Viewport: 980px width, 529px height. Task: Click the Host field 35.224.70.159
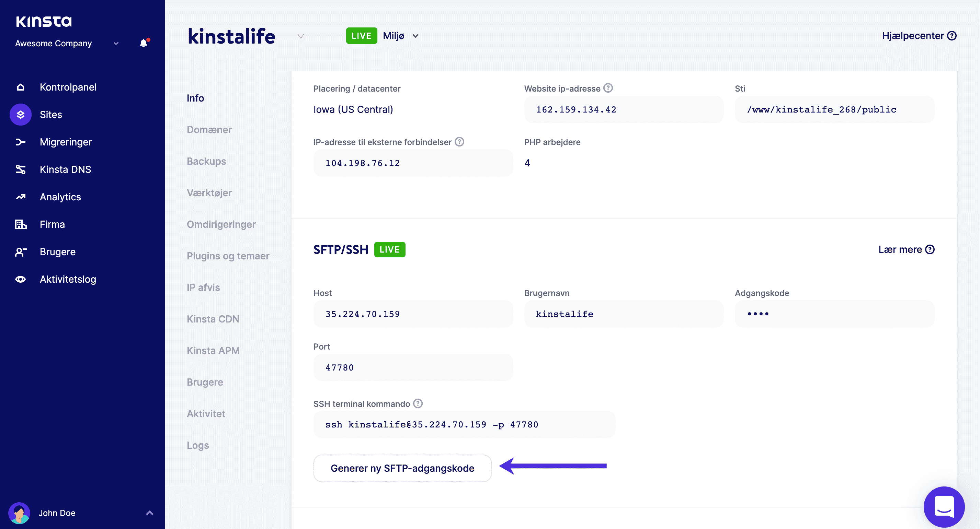tap(413, 314)
